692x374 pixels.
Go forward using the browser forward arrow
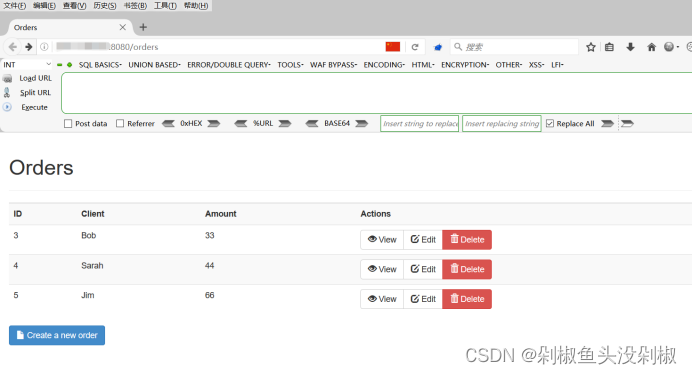29,47
